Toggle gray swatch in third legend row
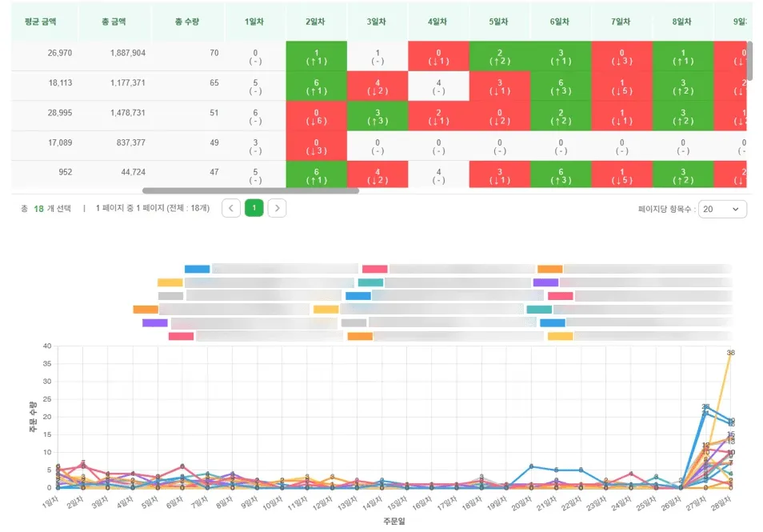This screenshot has width=763, height=532. click(x=171, y=295)
